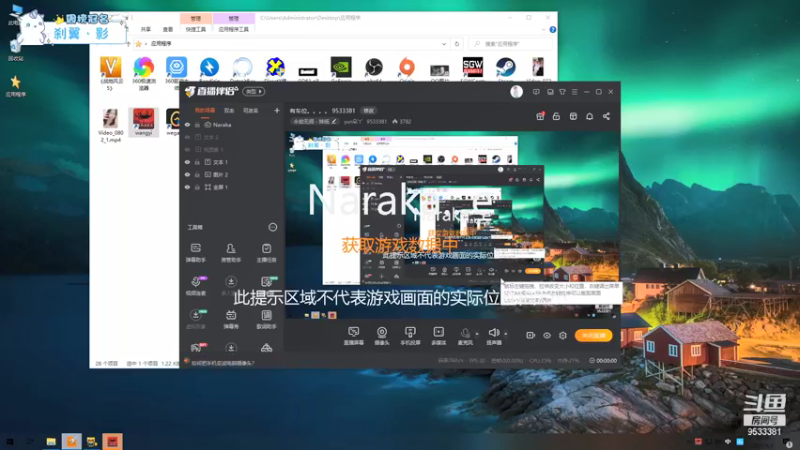Toggle the lock on the 文本 1 source
Viewport: 800px width, 450px height.
pos(197,162)
